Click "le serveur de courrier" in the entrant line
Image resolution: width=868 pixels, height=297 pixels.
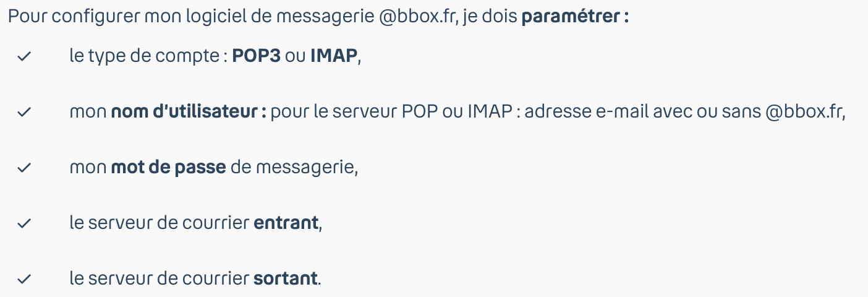tap(159, 223)
